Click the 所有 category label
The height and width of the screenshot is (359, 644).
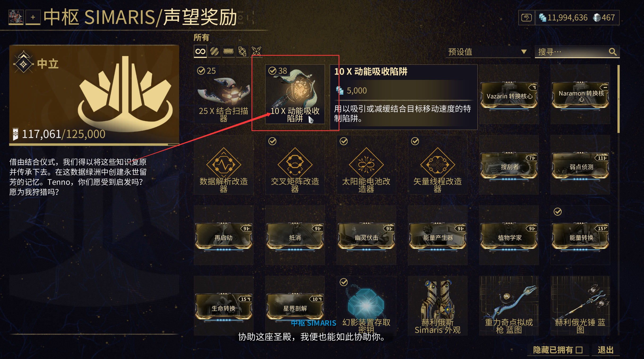(x=201, y=37)
